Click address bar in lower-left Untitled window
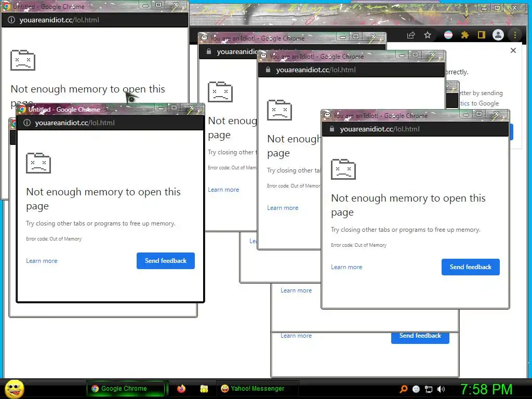Viewport: 532px width, 399px height. (110, 123)
